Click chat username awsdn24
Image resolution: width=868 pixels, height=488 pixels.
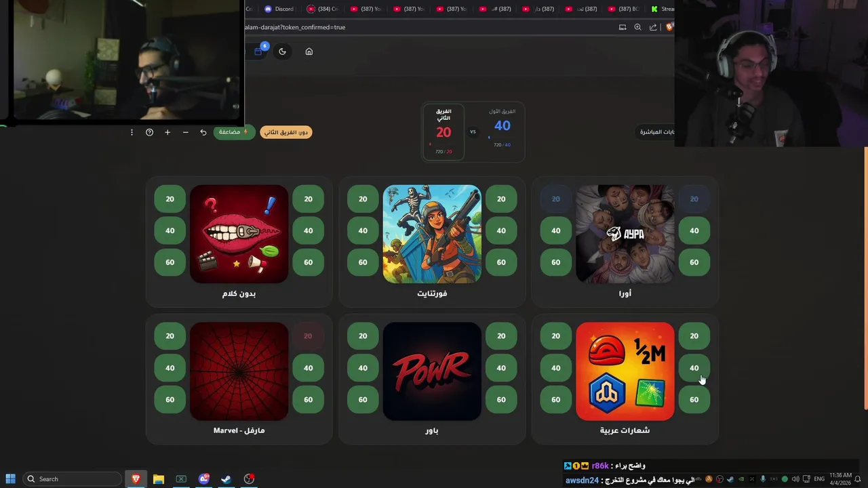pyautogui.click(x=583, y=481)
